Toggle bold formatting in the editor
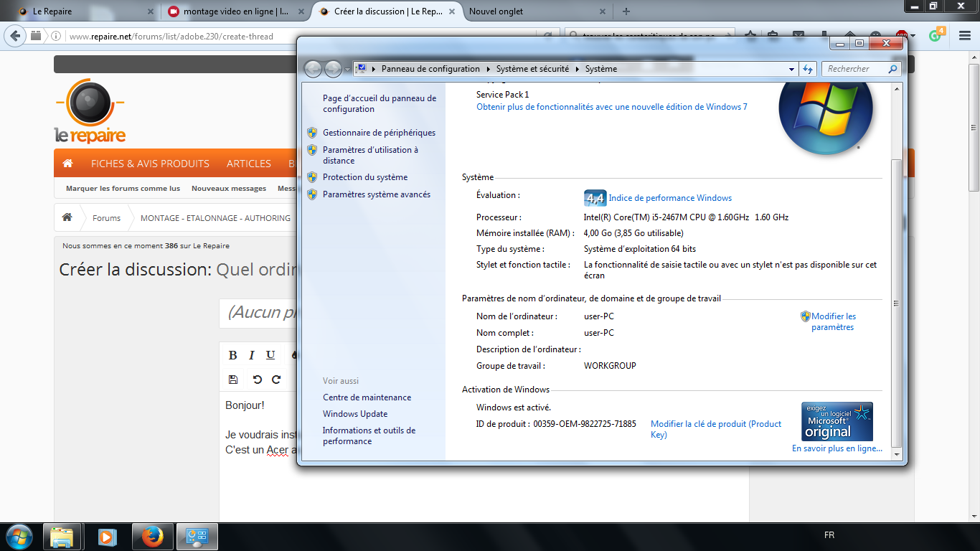The width and height of the screenshot is (980, 551). pos(232,355)
